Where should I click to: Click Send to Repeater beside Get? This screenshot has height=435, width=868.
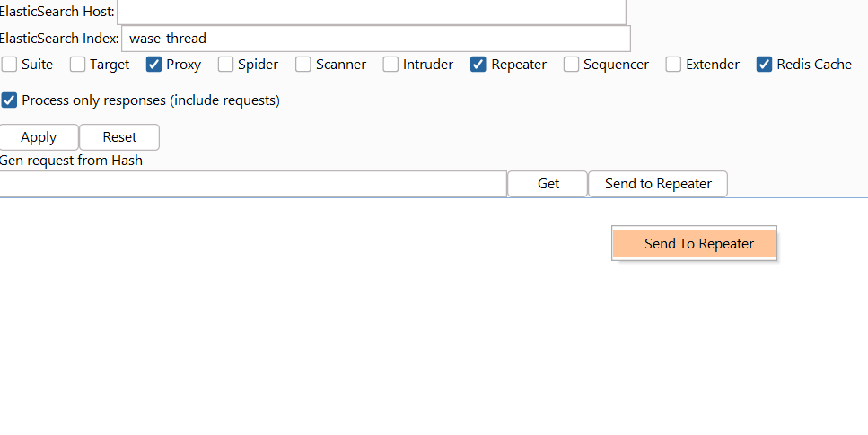click(658, 184)
